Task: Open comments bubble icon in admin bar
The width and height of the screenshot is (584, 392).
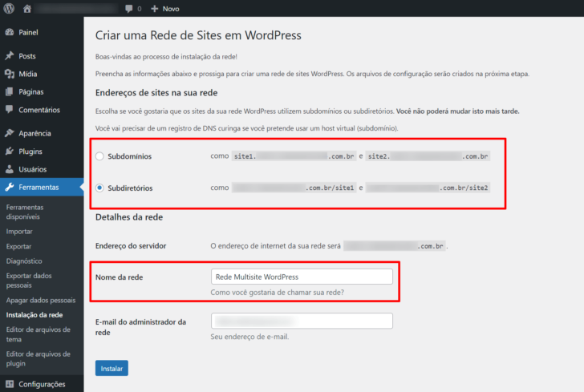Action: point(129,9)
